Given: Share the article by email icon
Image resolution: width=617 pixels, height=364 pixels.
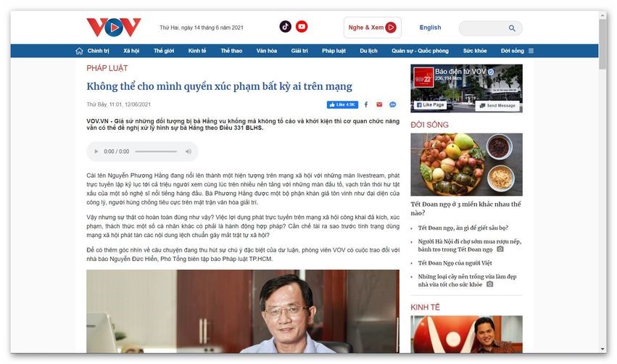Looking at the screenshot, I should click(379, 104).
